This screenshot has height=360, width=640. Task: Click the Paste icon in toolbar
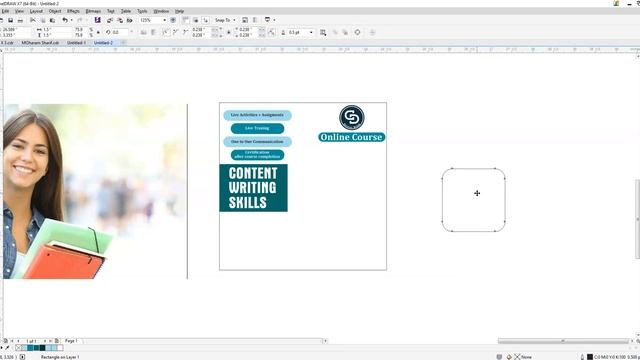[52, 20]
